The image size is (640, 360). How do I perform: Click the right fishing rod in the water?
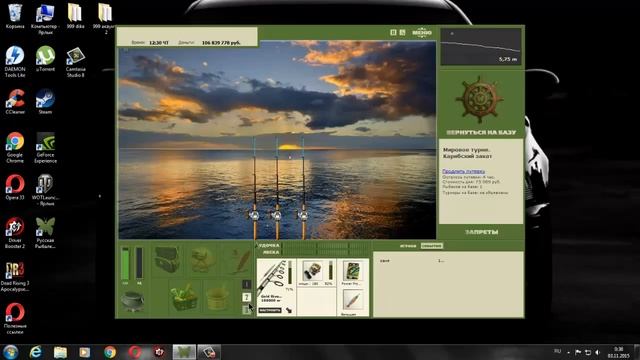tap(303, 188)
